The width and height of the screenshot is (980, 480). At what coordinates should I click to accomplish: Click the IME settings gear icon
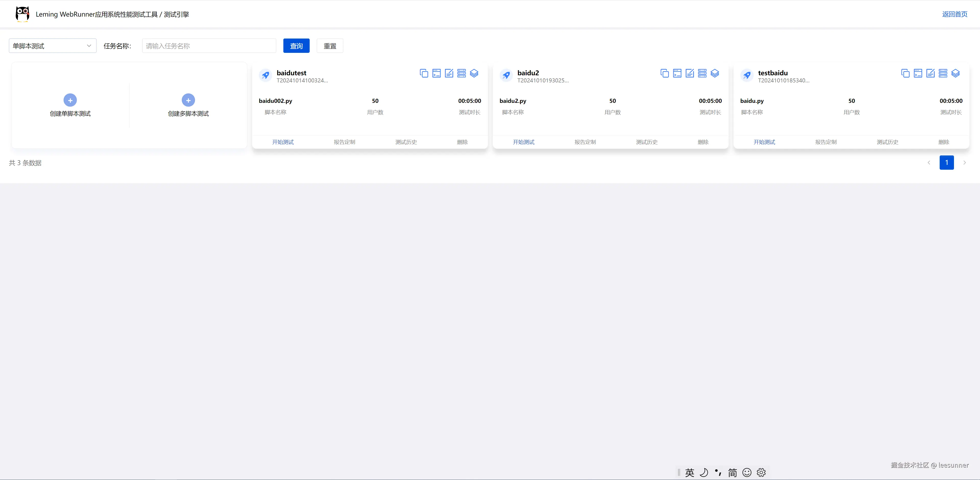click(761, 472)
